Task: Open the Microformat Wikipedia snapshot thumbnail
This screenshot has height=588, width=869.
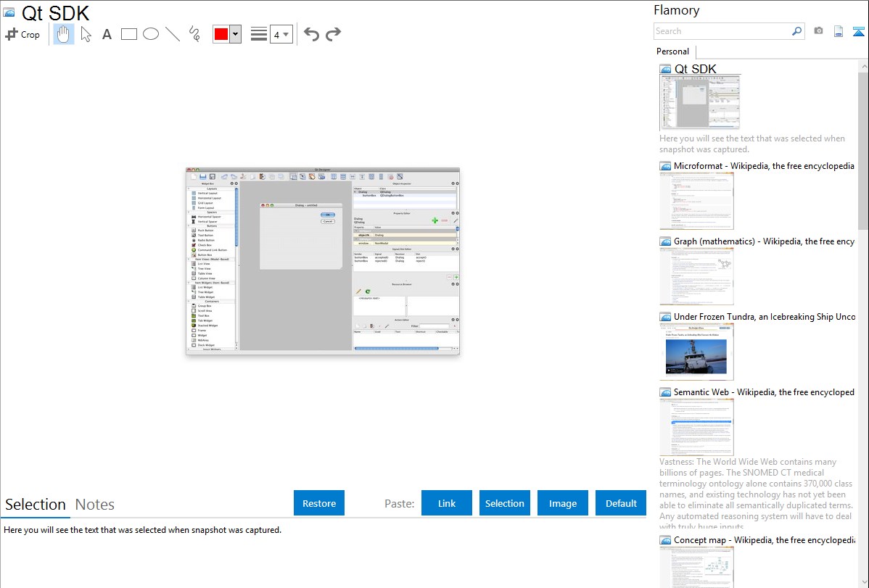Action: coord(696,201)
